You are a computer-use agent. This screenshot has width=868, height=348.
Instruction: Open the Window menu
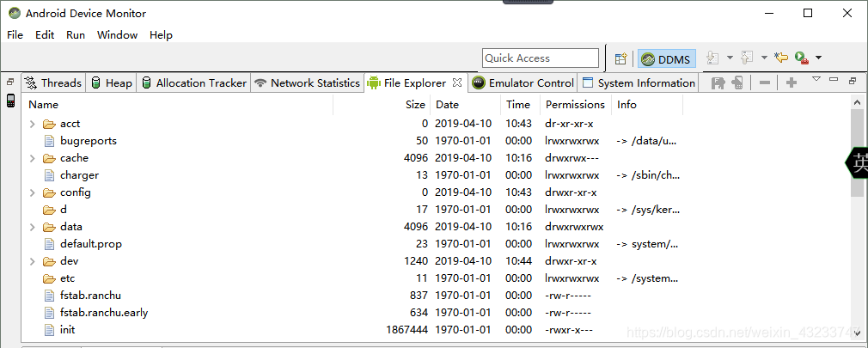click(118, 35)
